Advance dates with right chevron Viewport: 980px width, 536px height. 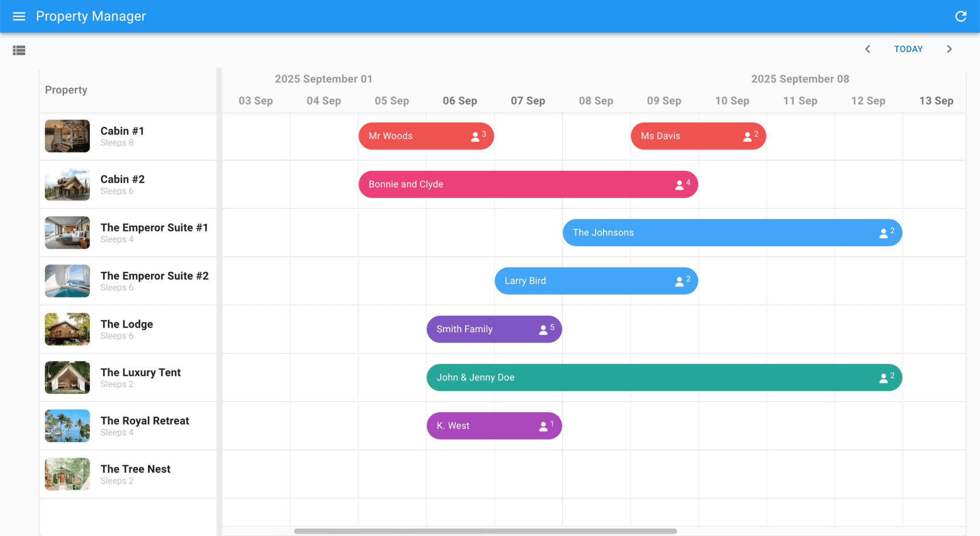pyautogui.click(x=949, y=49)
